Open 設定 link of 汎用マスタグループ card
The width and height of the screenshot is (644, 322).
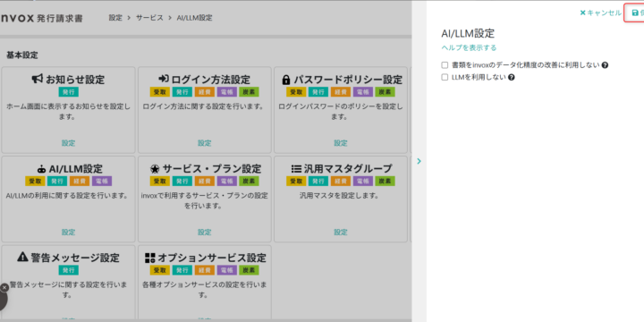(341, 232)
